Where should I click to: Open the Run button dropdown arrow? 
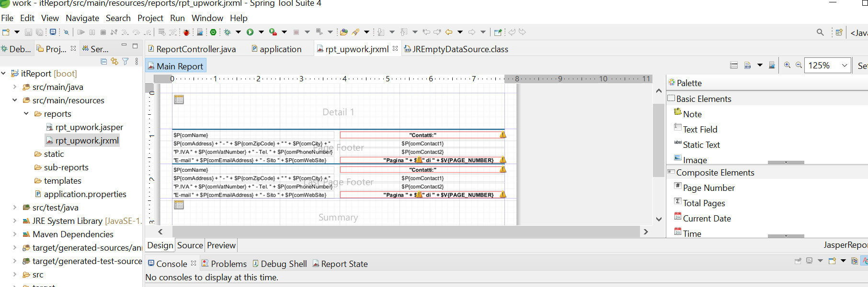(261, 32)
